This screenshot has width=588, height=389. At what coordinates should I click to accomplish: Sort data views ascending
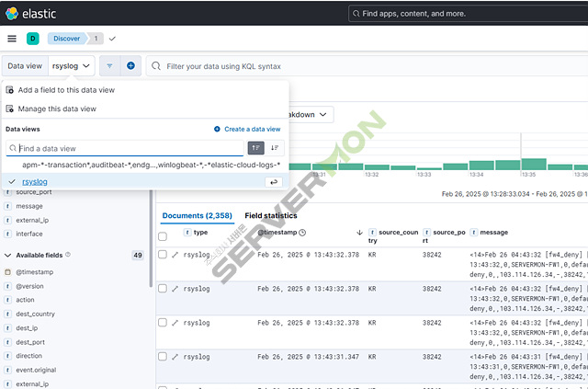tap(256, 148)
